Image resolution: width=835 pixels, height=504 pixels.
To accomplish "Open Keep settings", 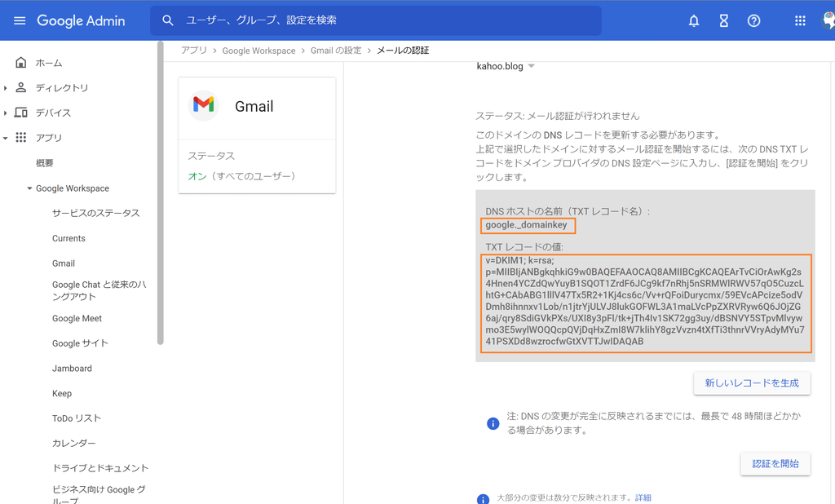I will tap(62, 393).
